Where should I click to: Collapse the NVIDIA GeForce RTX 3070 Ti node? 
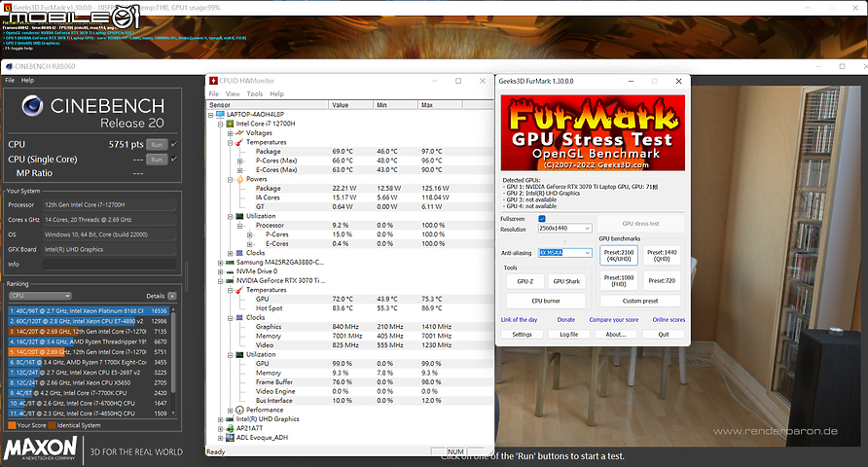[220, 281]
